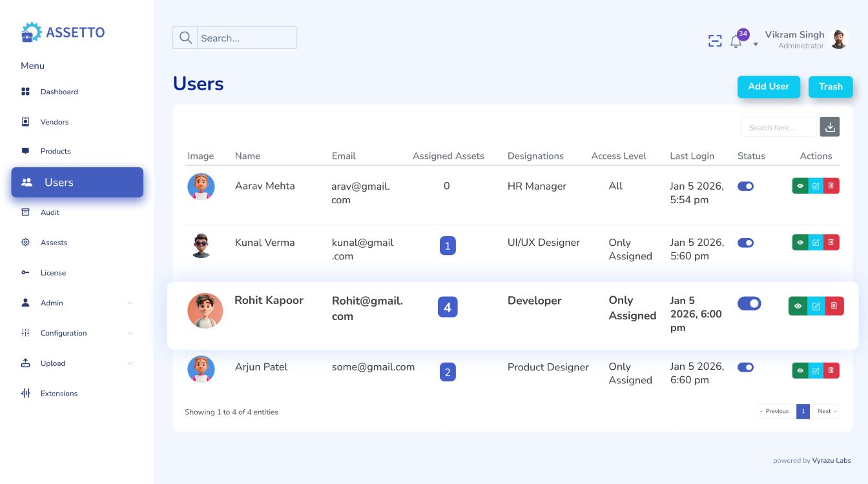Delete Arjun Patel's user entry
868x484 pixels.
coord(831,370)
